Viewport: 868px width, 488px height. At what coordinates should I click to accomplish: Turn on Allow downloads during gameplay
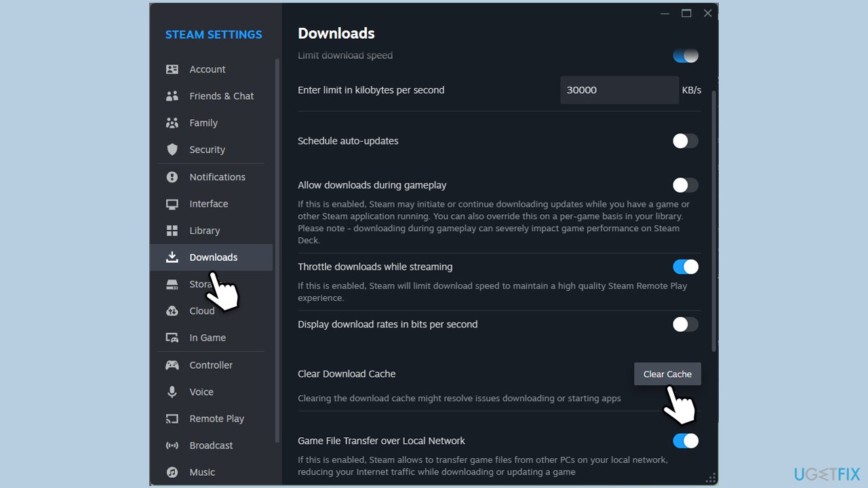685,185
